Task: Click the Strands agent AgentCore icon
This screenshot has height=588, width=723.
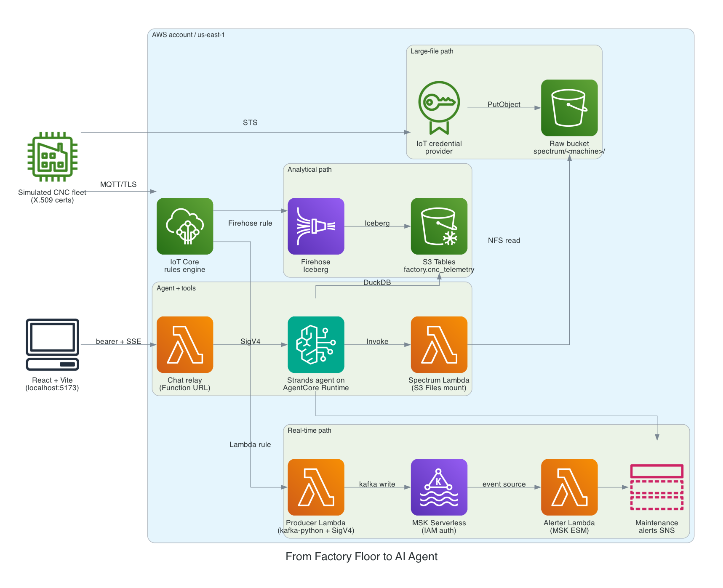Action: [x=316, y=344]
